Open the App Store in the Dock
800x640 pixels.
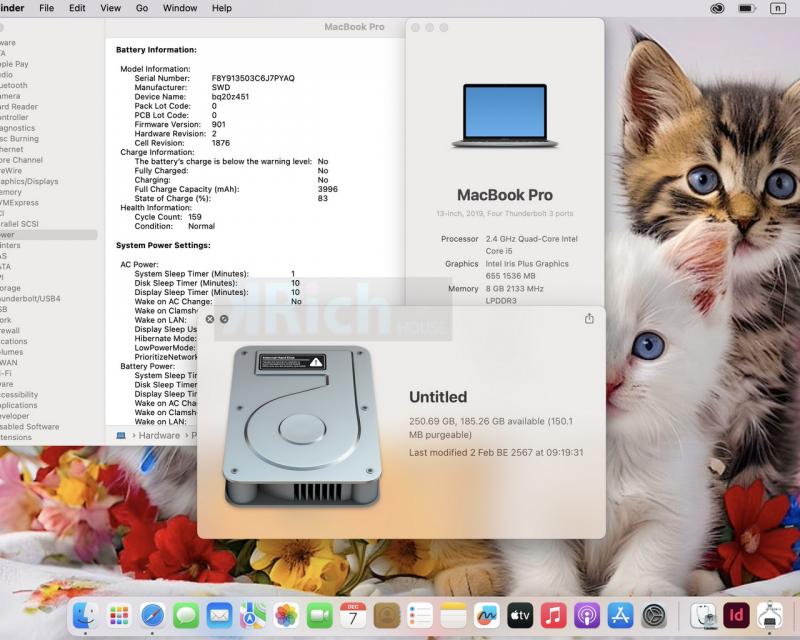click(620, 615)
